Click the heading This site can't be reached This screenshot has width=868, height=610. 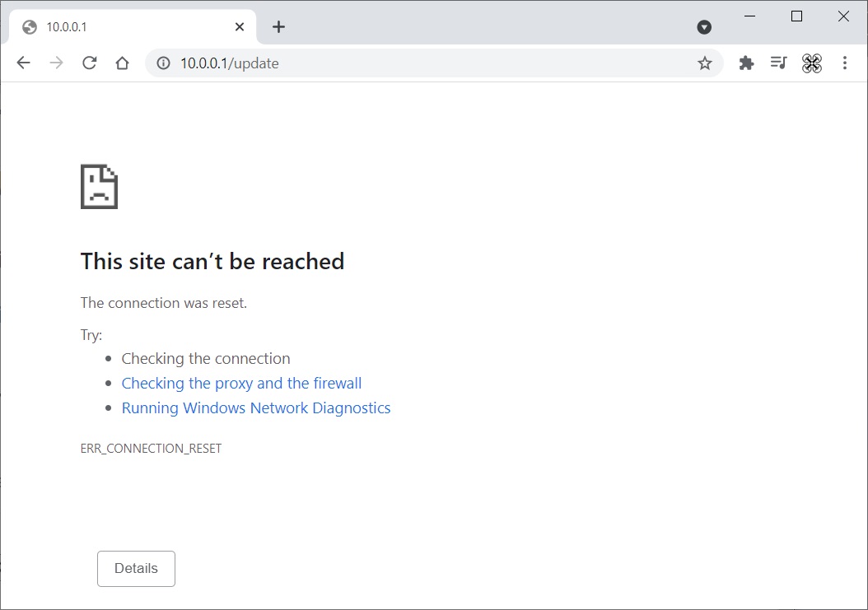coord(212,261)
